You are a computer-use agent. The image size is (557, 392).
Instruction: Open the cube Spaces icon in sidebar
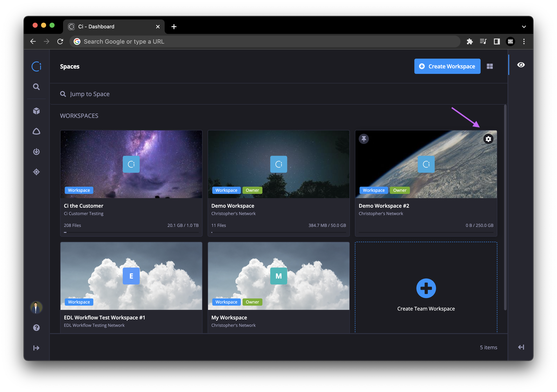point(36,111)
